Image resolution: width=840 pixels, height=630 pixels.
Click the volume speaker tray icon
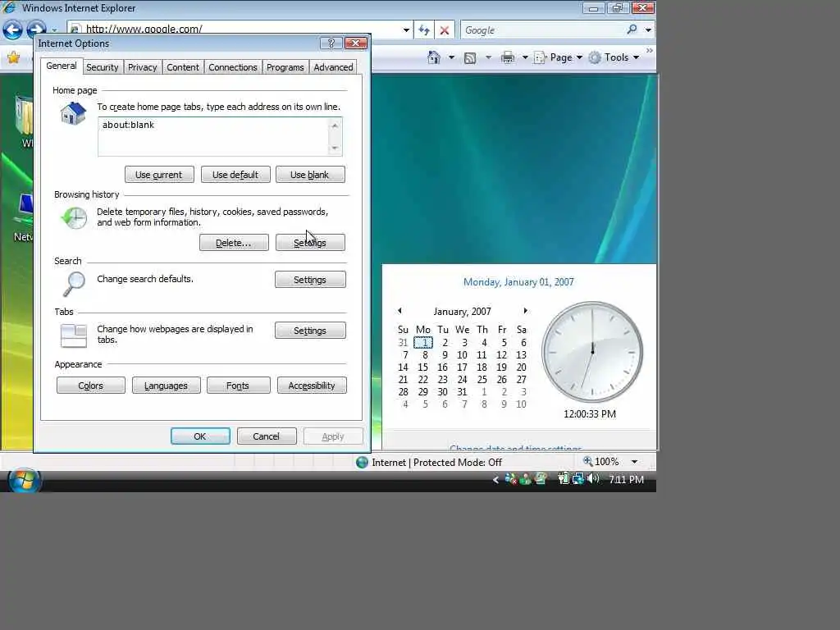tap(593, 478)
